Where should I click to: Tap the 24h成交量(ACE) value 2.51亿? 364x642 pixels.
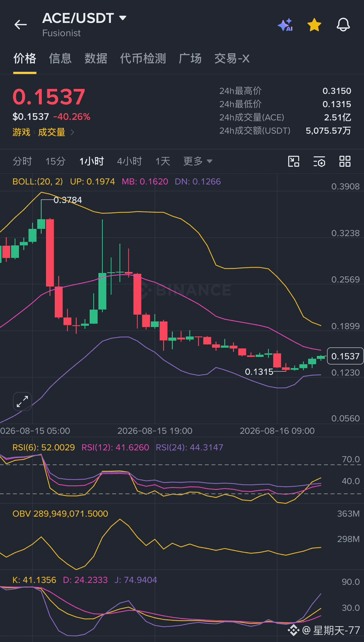[x=338, y=117]
